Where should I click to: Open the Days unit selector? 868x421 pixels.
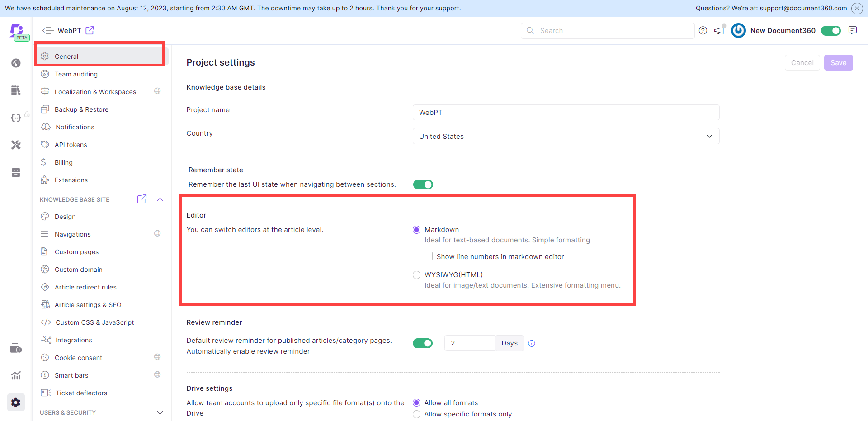pyautogui.click(x=509, y=343)
